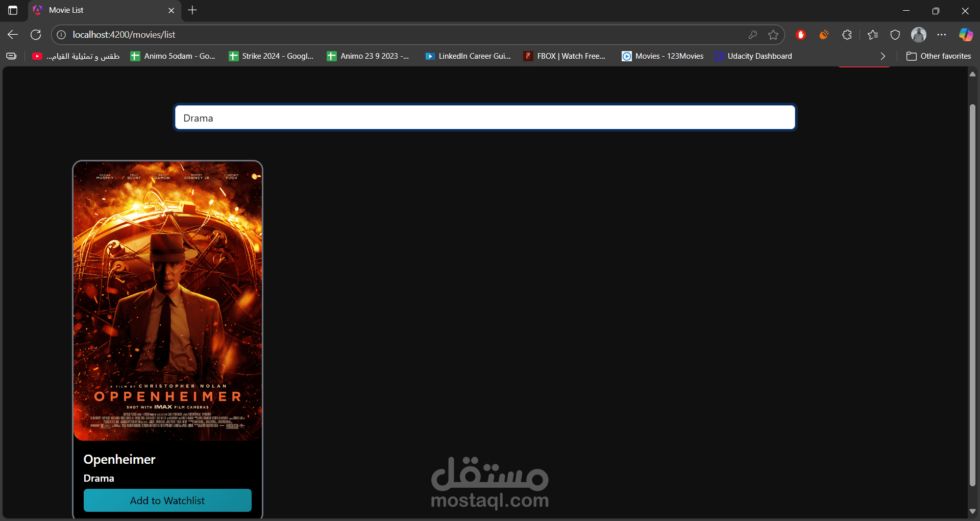Open the orange extension icon
980x521 pixels.
click(x=824, y=35)
